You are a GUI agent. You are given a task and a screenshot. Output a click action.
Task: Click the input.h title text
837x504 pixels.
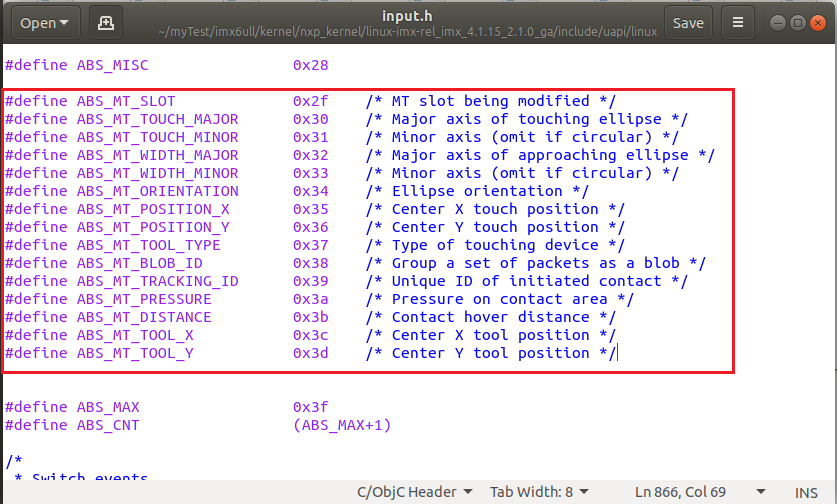(407, 16)
